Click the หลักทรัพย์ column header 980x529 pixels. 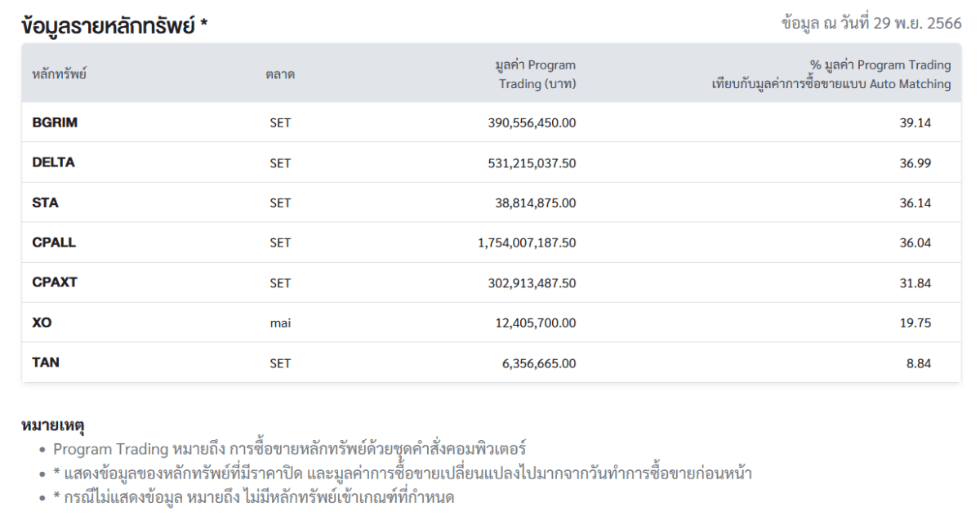(x=59, y=74)
